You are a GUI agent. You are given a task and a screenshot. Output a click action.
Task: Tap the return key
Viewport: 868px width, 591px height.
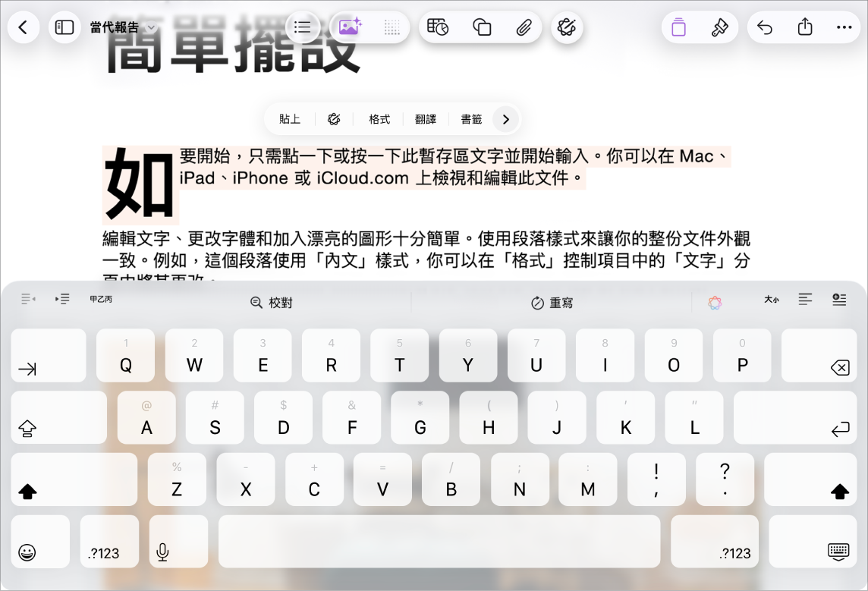[x=795, y=418]
